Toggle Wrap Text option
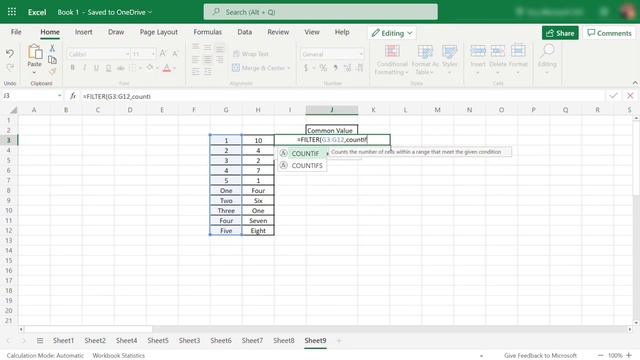 pos(251,54)
